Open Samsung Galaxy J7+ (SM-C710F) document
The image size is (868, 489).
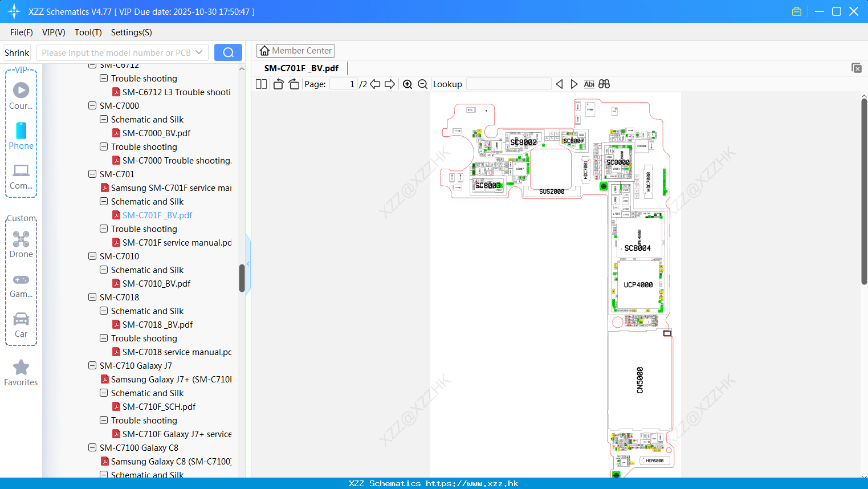pyautogui.click(x=171, y=380)
